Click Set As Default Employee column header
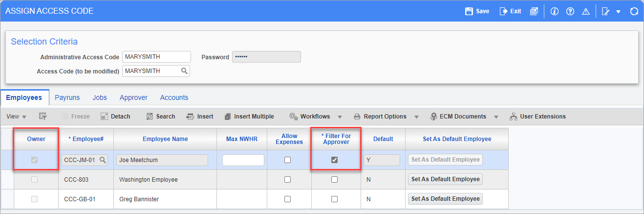Screen dimensions: 644x214 coord(457,139)
